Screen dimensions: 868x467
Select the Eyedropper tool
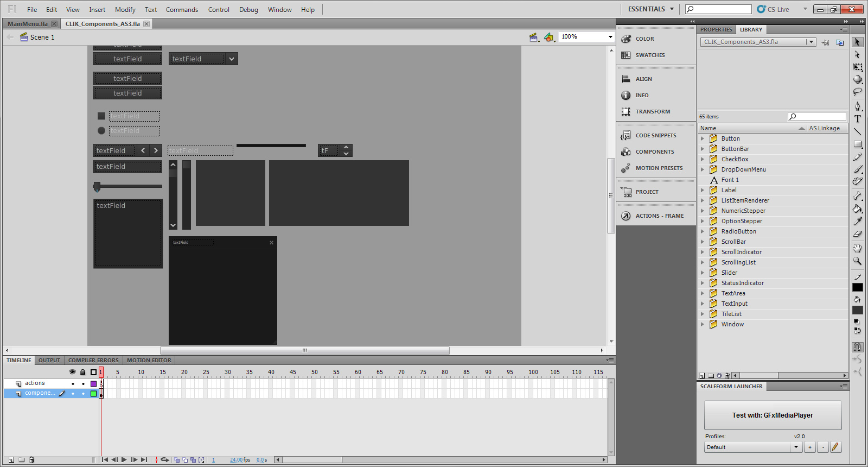coord(857,221)
